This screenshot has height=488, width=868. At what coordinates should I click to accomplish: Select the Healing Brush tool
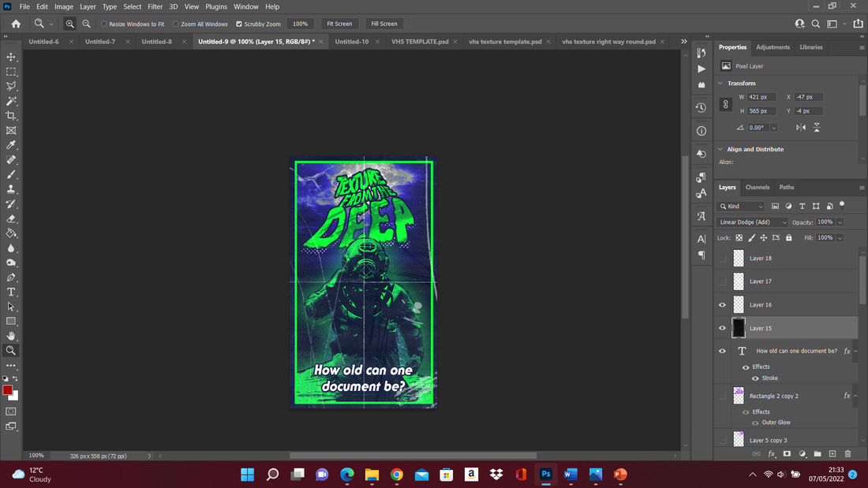11,160
